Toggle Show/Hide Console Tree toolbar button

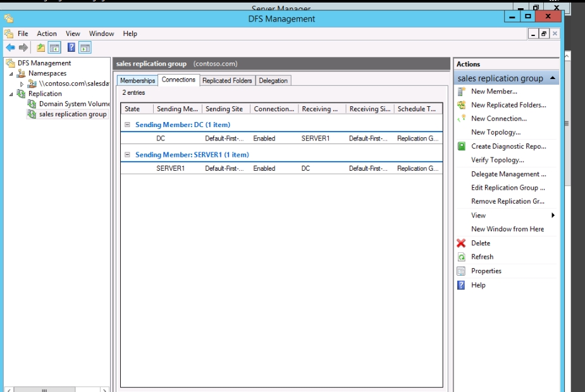(55, 47)
